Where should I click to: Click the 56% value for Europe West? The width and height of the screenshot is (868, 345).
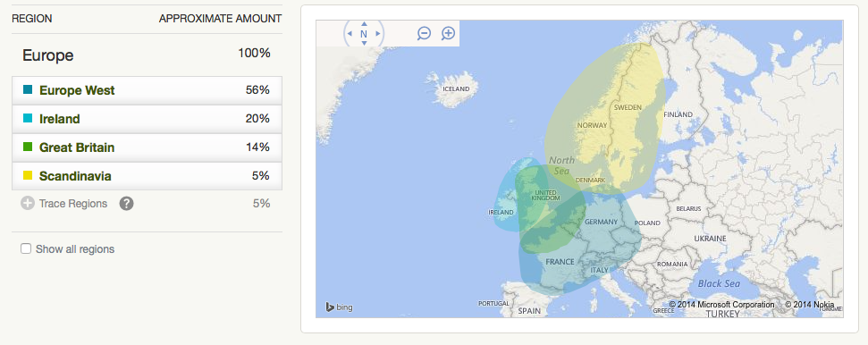click(x=257, y=89)
